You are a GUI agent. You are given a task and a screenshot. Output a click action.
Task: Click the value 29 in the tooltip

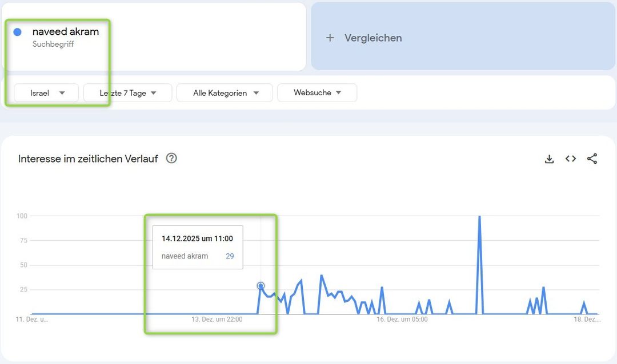click(x=230, y=256)
